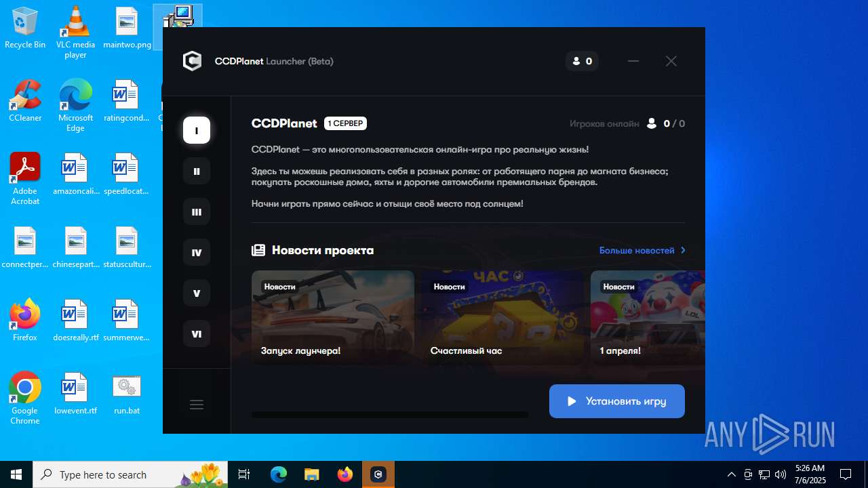Viewport: 868px width, 488px height.
Task: Open network status in system tray
Action: pyautogui.click(x=764, y=474)
